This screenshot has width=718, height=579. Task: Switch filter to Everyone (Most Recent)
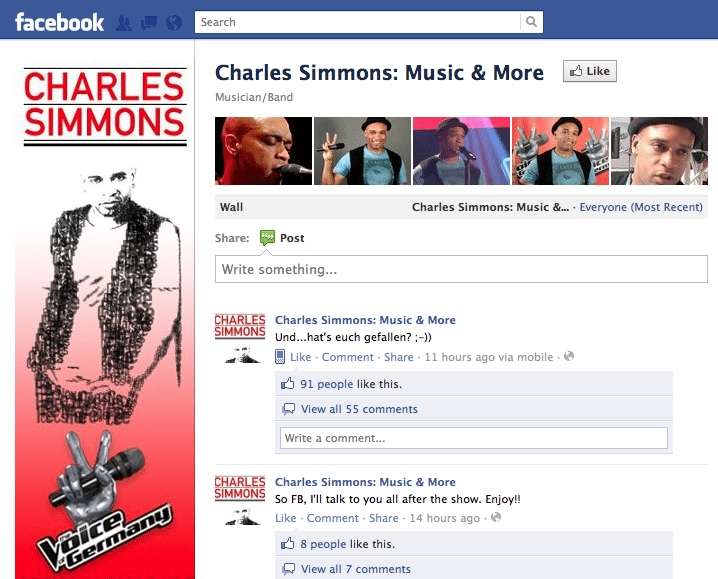tap(641, 207)
